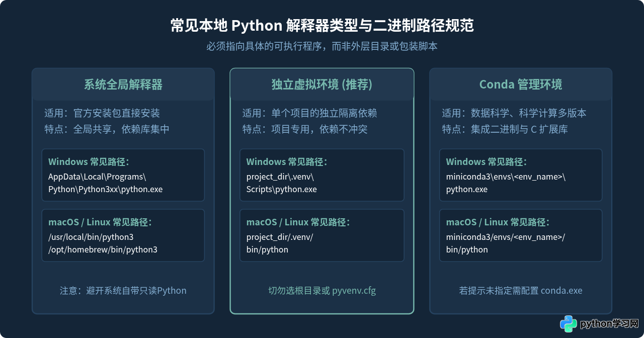Image resolution: width=644 pixels, height=338 pixels.
Task: Select the line "适用：单个项目的独立隔离依赖"
Action: pyautogui.click(x=309, y=113)
